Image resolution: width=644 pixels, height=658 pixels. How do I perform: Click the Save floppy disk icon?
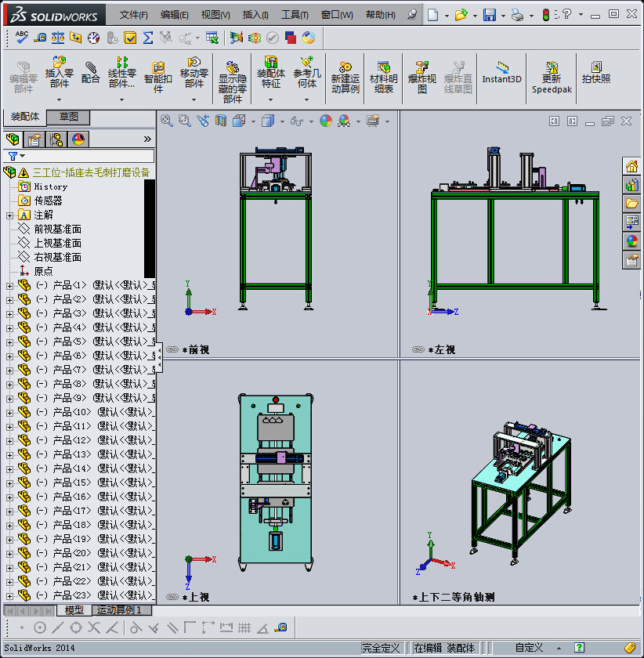pyautogui.click(x=490, y=15)
